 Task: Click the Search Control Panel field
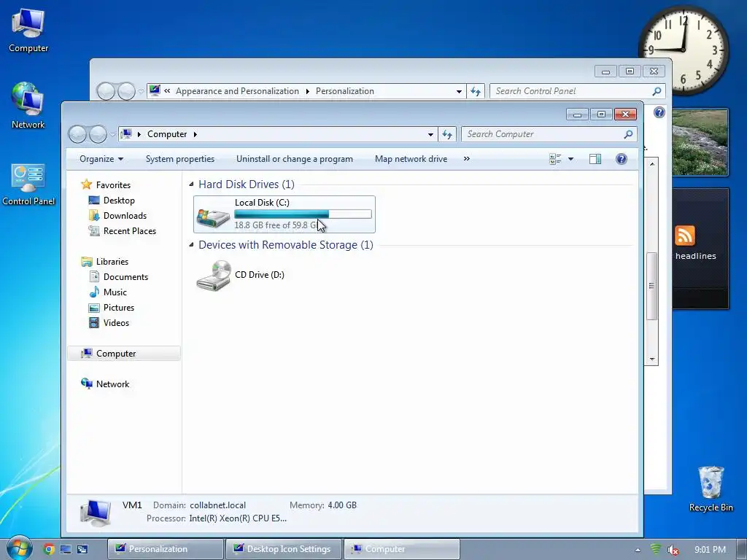coord(578,91)
